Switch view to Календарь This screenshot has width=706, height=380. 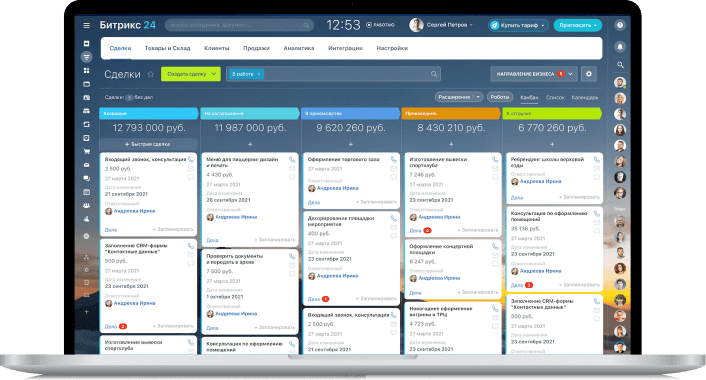(x=584, y=97)
